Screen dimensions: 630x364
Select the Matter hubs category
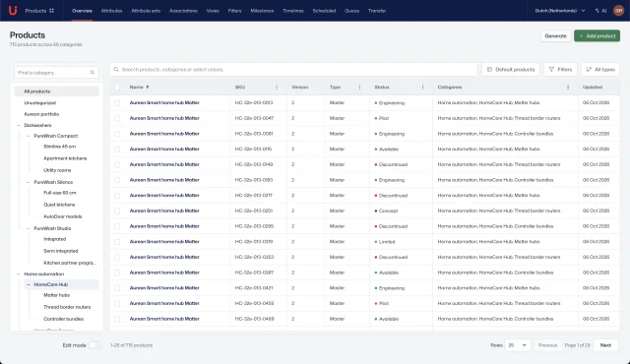57,295
